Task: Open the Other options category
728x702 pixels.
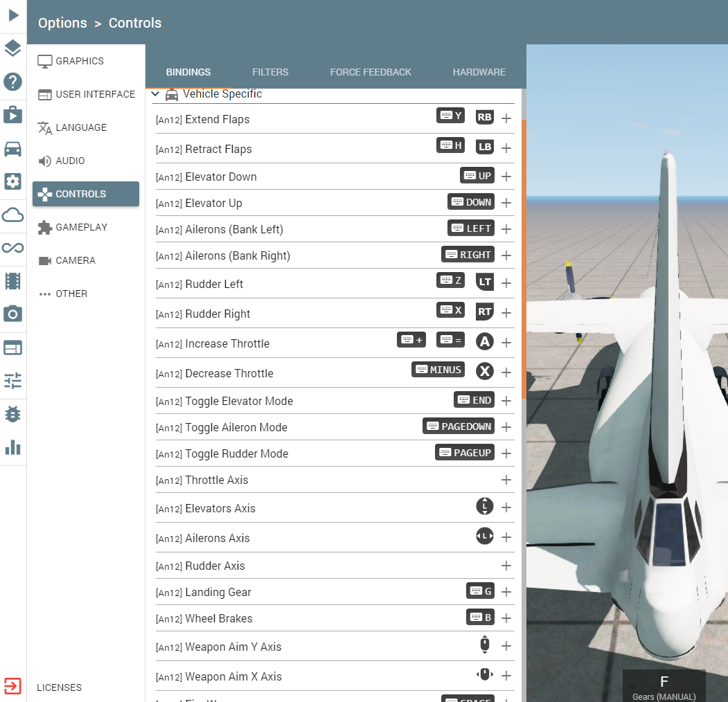Action: [85, 294]
